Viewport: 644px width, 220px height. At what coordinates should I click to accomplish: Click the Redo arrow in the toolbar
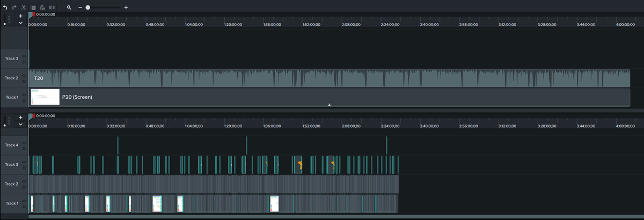(x=14, y=8)
